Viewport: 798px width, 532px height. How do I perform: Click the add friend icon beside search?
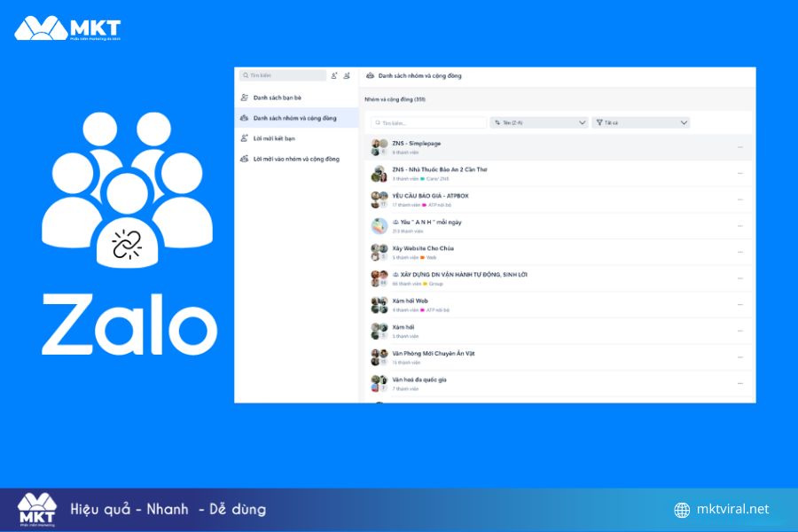(x=334, y=75)
